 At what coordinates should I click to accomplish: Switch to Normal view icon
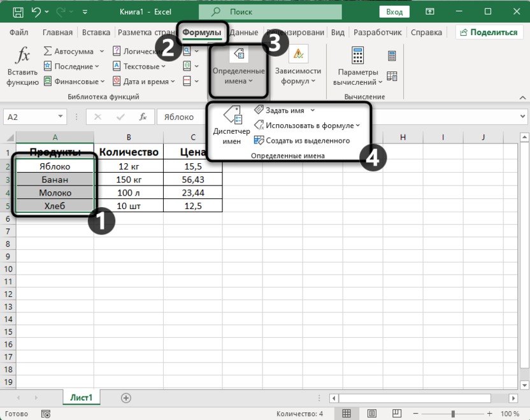[x=347, y=413]
